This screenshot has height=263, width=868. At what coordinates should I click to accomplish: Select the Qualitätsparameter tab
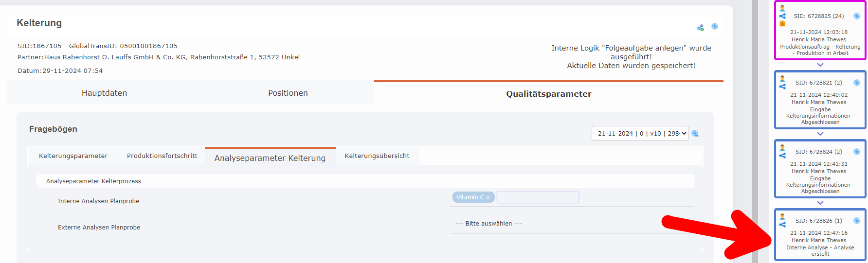tap(549, 94)
